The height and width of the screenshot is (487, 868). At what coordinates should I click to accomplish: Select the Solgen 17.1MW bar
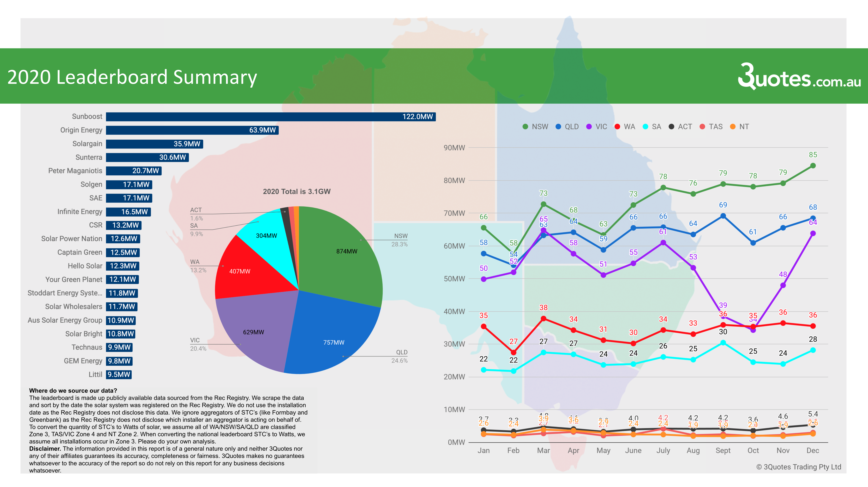point(129,185)
